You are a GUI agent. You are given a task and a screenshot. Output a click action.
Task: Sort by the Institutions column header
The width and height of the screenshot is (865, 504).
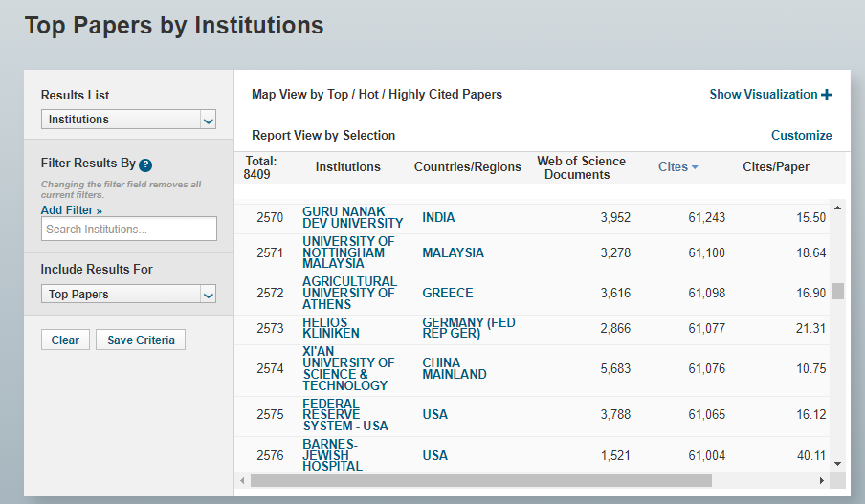[x=347, y=167]
